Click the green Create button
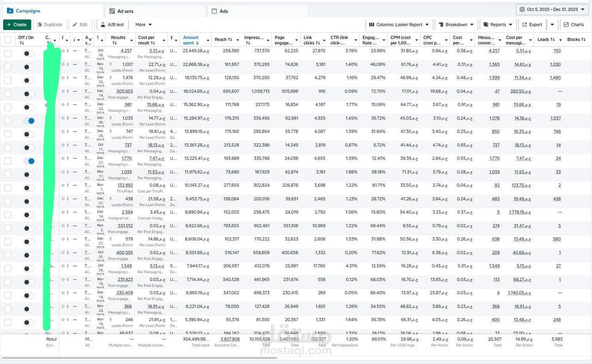Image resolution: width=592 pixels, height=364 pixels. [x=17, y=24]
